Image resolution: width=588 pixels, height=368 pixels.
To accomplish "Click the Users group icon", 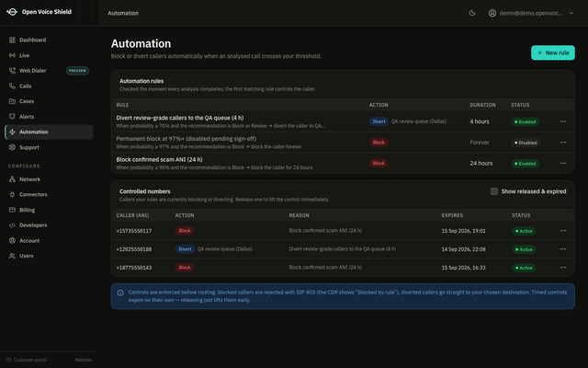I will (12, 256).
